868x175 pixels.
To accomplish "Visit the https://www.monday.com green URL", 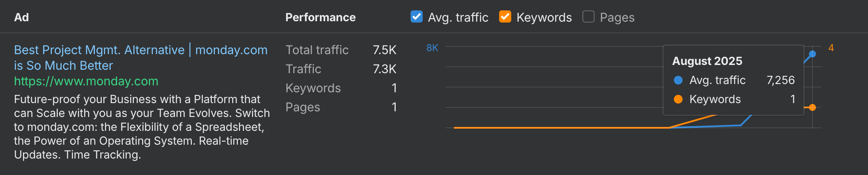I will (86, 81).
